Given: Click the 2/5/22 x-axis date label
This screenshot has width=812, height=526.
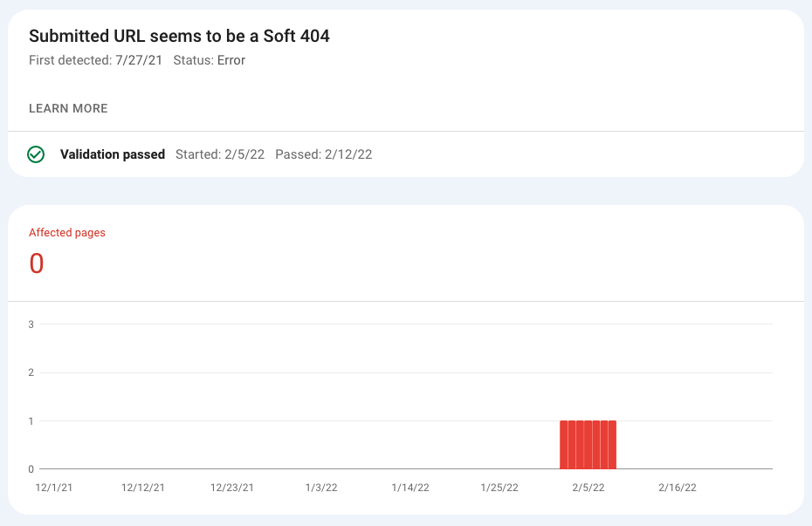Looking at the screenshot, I should [588, 488].
